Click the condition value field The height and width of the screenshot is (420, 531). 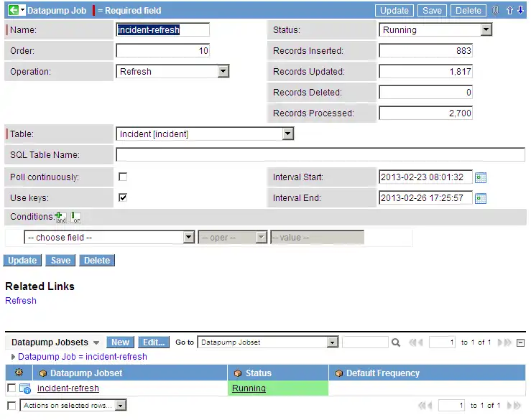(318, 237)
